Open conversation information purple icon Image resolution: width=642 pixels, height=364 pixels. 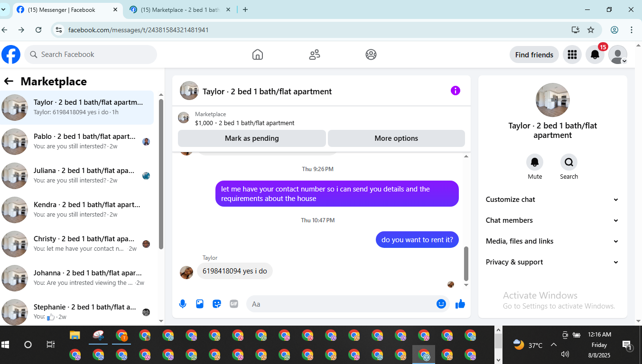click(456, 91)
